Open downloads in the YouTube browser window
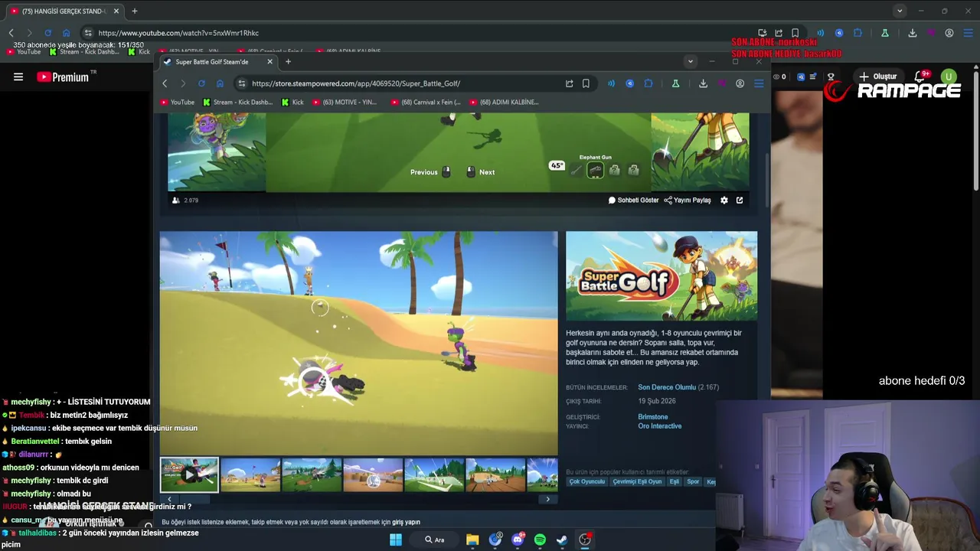 [913, 33]
